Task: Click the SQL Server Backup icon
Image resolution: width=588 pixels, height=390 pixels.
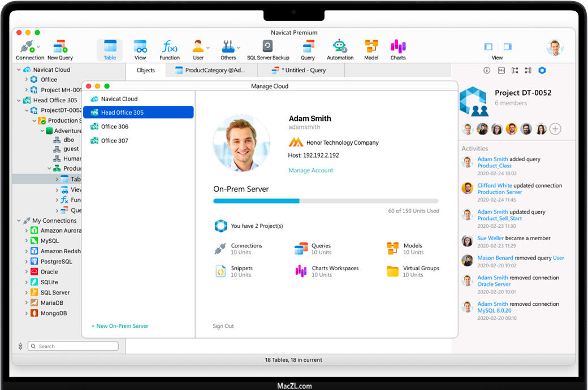Action: coord(268,47)
